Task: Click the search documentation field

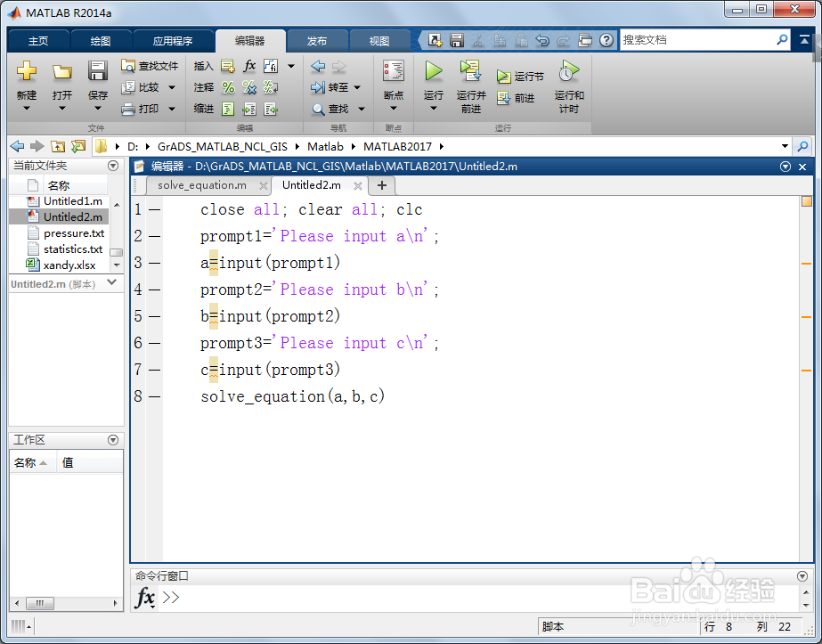Action: coord(697,40)
